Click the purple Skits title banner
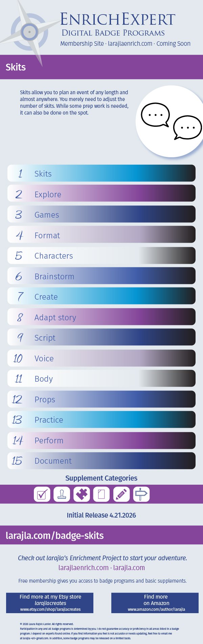 tap(101, 67)
